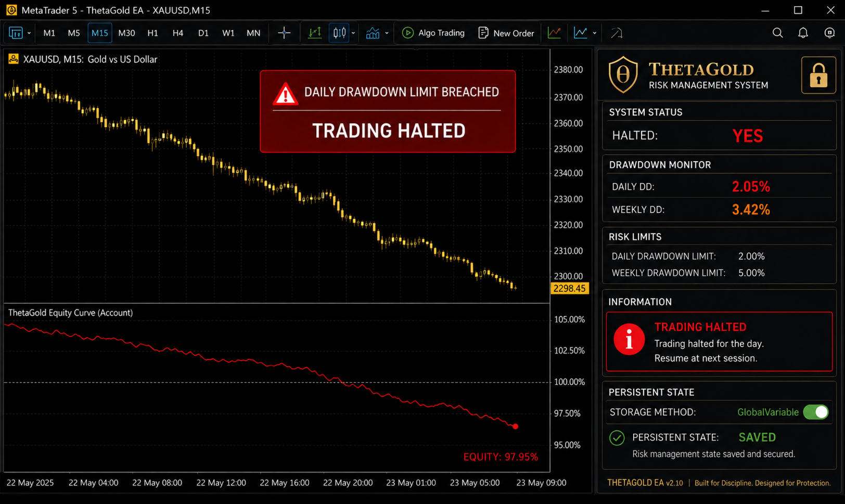
Task: Click the HALTED status value 'YES'
Action: (x=748, y=136)
